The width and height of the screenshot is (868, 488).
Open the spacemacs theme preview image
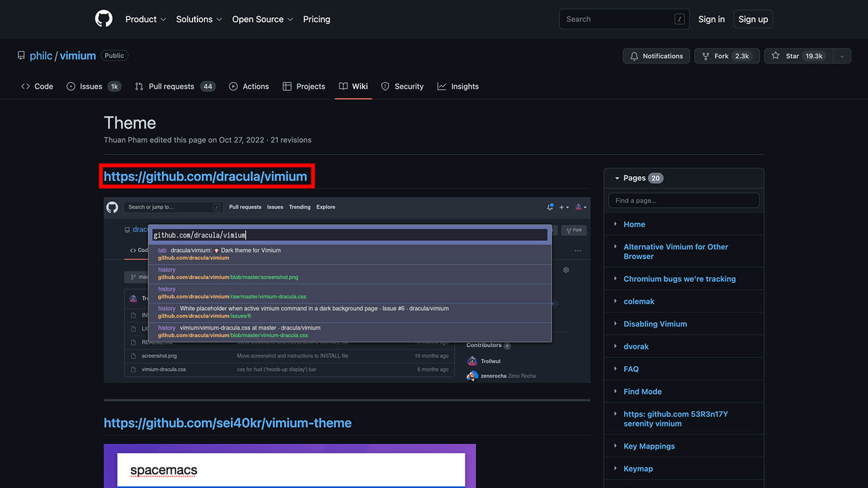coord(290,466)
